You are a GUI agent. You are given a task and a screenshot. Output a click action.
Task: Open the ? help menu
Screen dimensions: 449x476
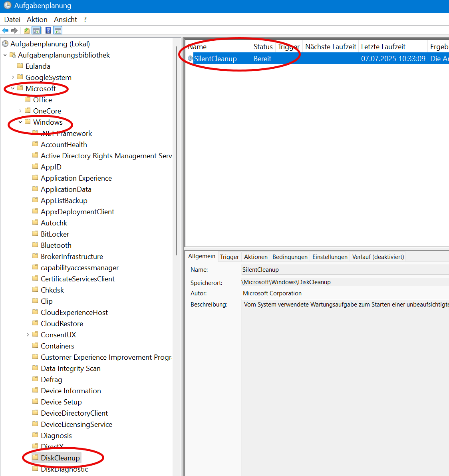(x=85, y=20)
